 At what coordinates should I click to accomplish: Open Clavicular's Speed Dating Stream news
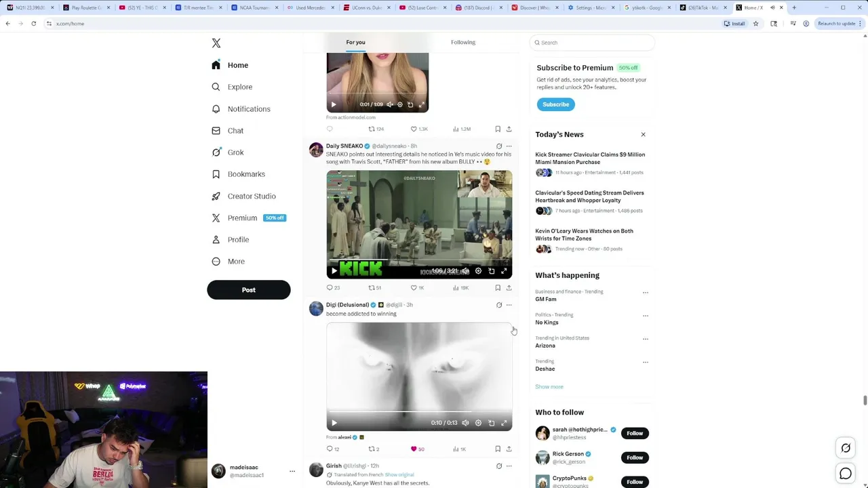tap(589, 197)
